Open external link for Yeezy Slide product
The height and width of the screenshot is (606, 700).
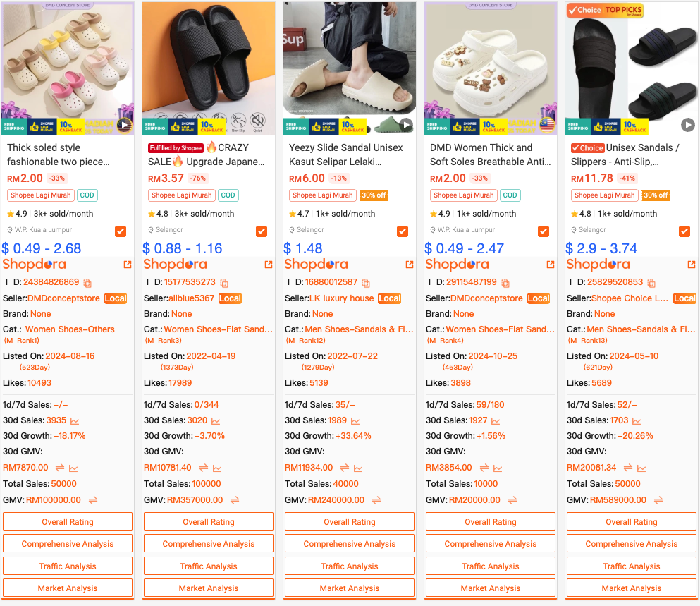(410, 265)
